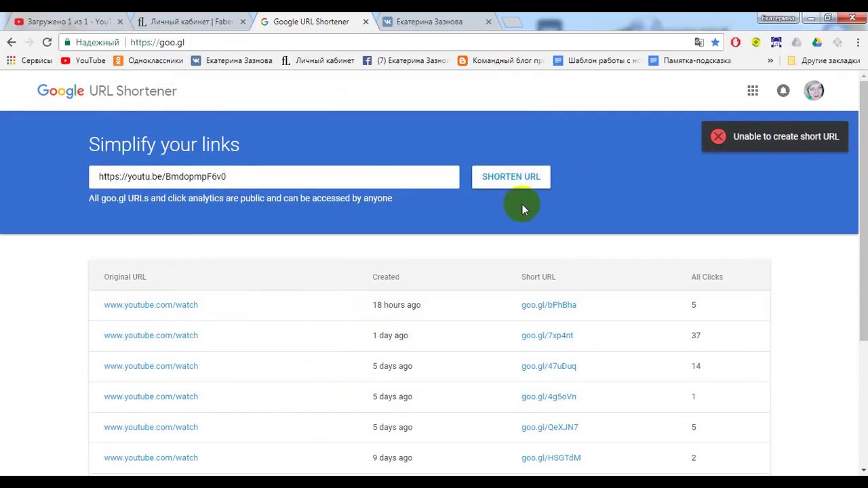Screen dimensions: 868x488
Task: Click the browser back arrow
Action: [12, 42]
